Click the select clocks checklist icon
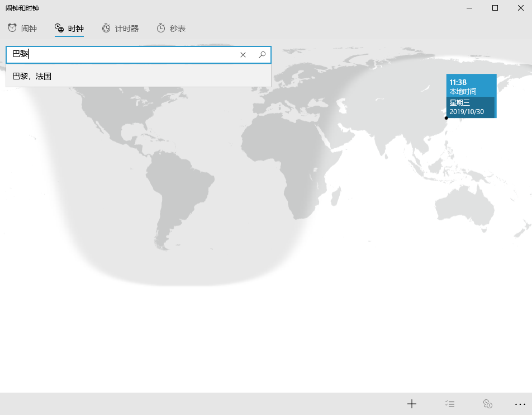Viewport: 532px width, 415px height. (x=450, y=403)
